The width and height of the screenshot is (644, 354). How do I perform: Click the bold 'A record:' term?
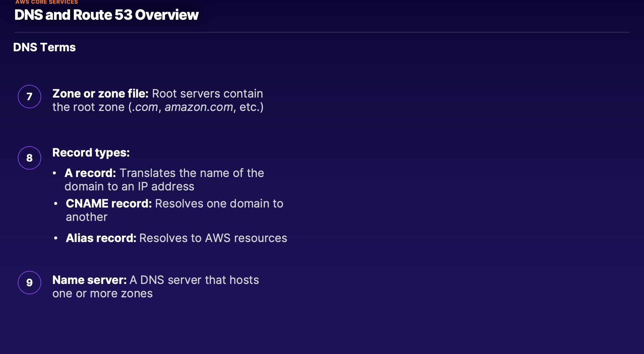coord(90,173)
